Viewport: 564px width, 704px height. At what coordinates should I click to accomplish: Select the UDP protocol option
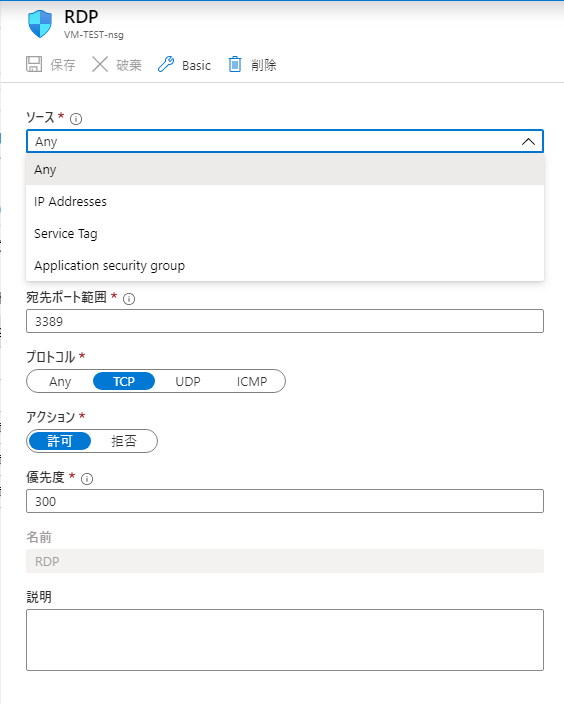click(188, 381)
